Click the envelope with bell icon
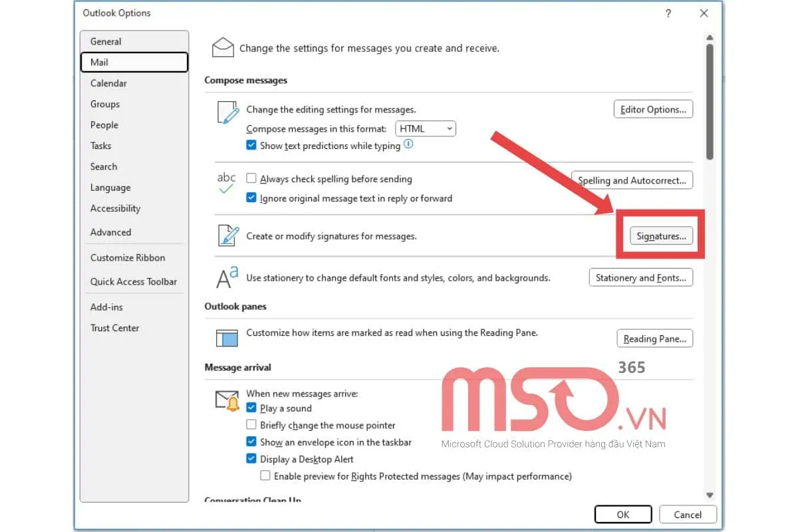Viewport: 798px width, 532px height. [227, 400]
